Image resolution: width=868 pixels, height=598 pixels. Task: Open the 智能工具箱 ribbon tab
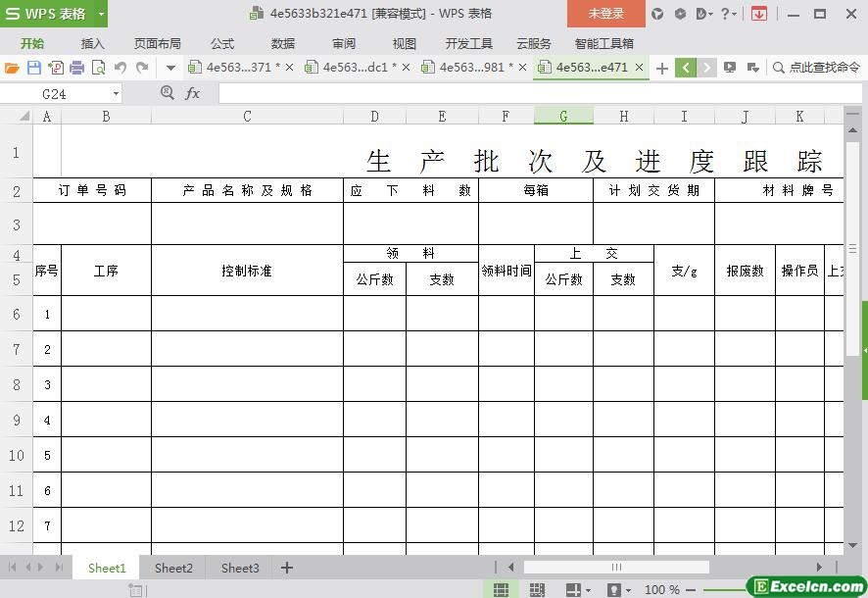click(x=604, y=44)
